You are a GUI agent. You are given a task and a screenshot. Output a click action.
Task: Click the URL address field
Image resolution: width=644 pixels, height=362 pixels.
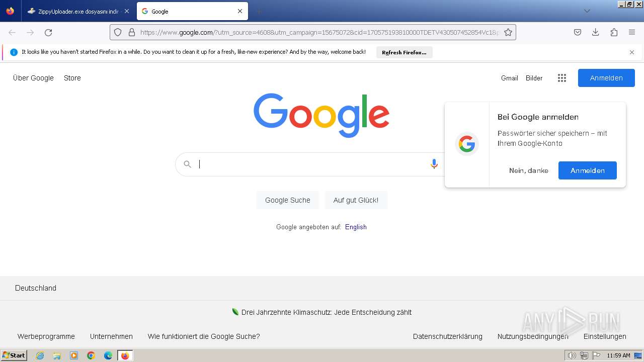click(319, 32)
